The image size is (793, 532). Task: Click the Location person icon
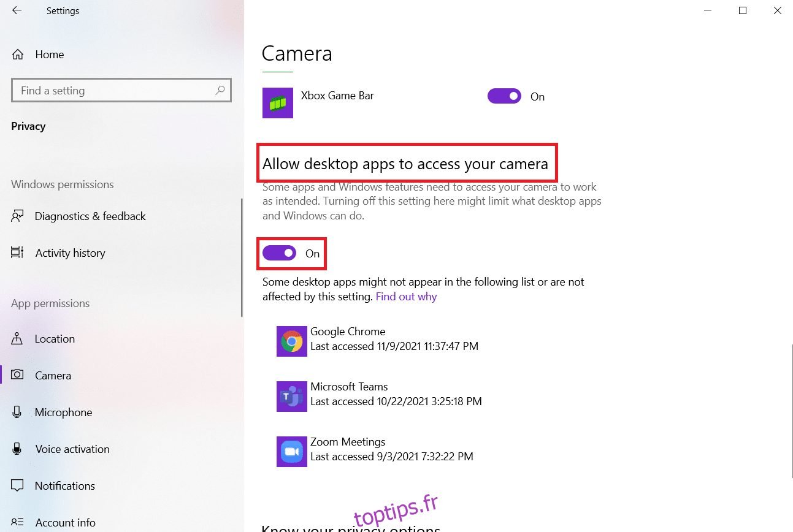click(17, 338)
